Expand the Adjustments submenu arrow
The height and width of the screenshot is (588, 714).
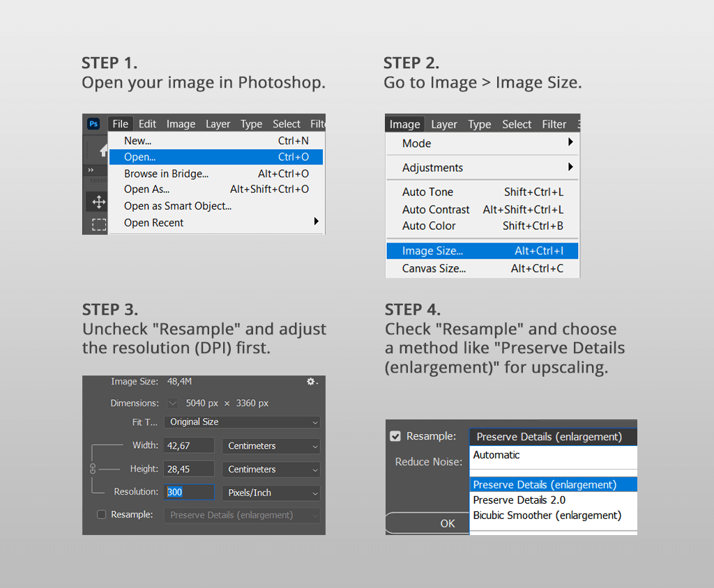(x=570, y=167)
